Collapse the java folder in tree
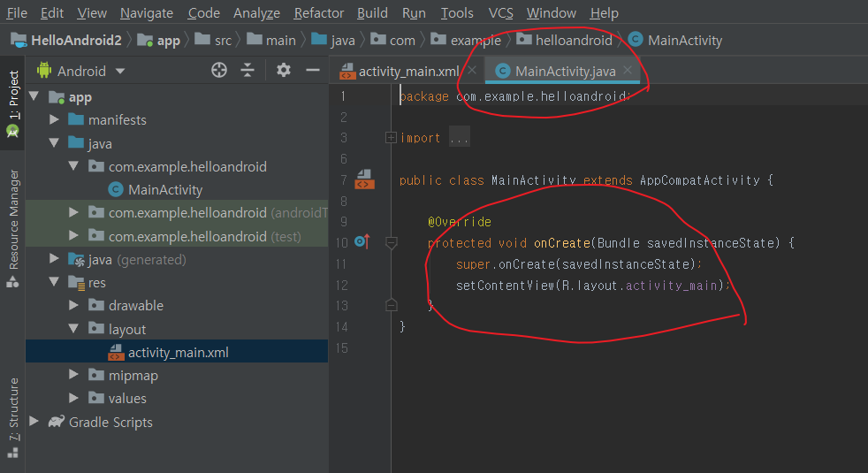Image resolution: width=868 pixels, height=473 pixels. tap(54, 143)
